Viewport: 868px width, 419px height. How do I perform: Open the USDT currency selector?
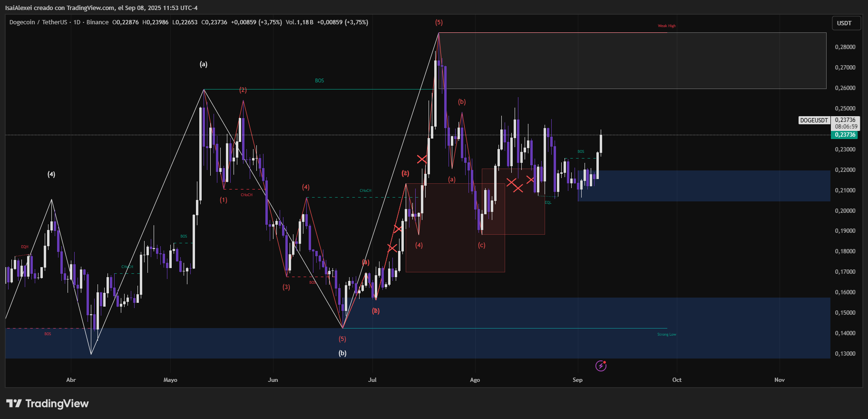click(844, 23)
